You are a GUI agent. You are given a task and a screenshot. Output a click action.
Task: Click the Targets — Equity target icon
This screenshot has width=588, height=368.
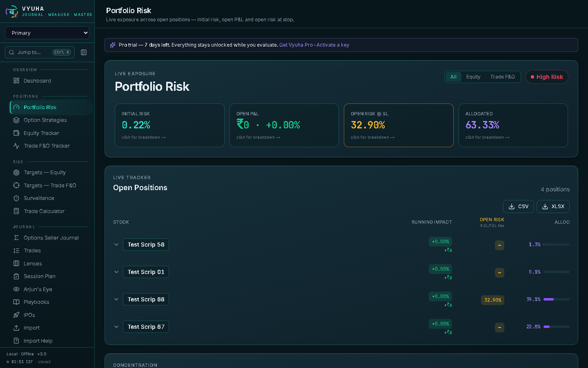[x=16, y=173]
